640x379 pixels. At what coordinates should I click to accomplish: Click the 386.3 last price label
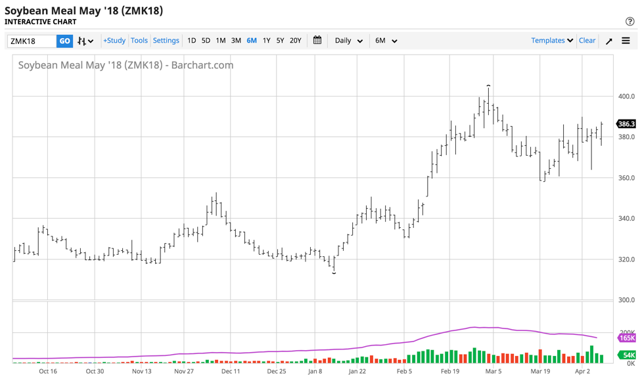[x=626, y=124]
